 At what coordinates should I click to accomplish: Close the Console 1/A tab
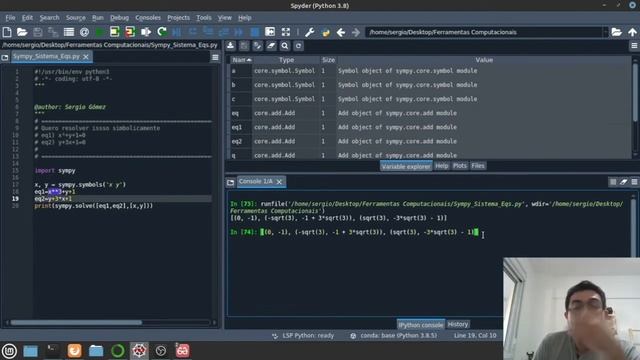click(x=279, y=182)
